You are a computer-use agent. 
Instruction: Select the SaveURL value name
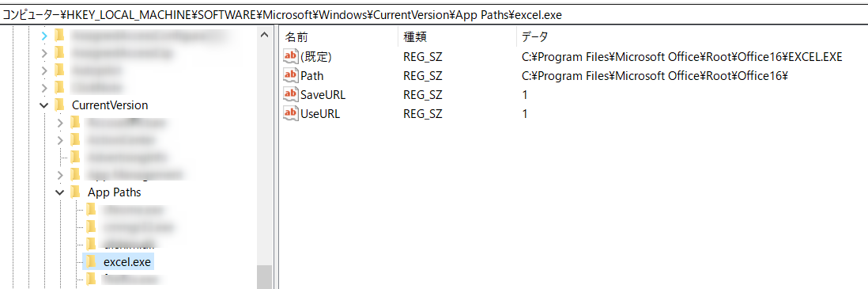pos(323,95)
